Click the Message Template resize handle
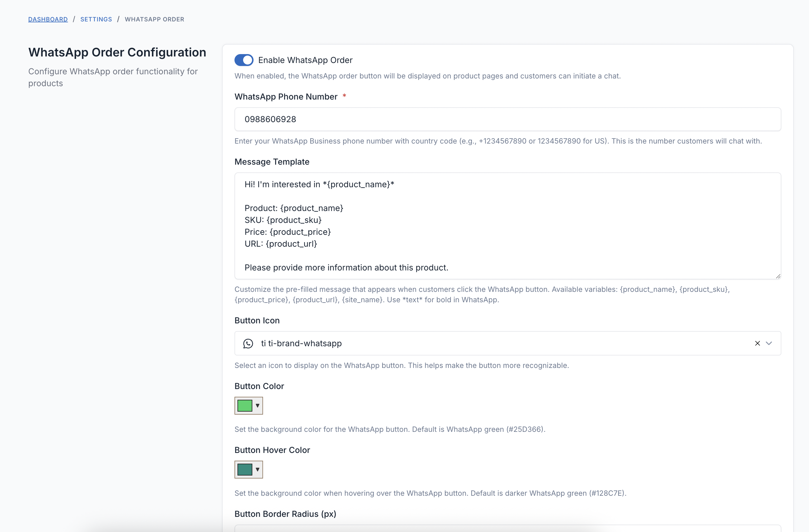Screen dimensions: 809x532 778,276
